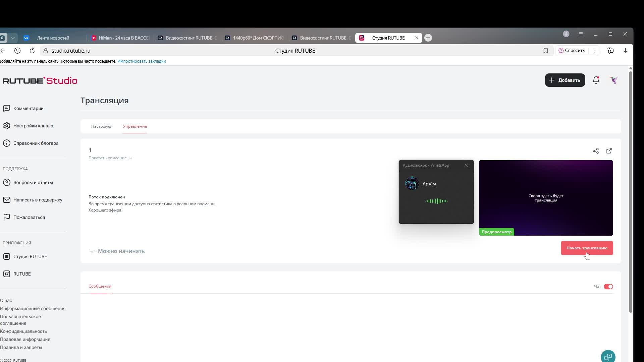Open Вопросы и ответы in sidebar
Screen dimensions: 644x362
click(28, 182)
